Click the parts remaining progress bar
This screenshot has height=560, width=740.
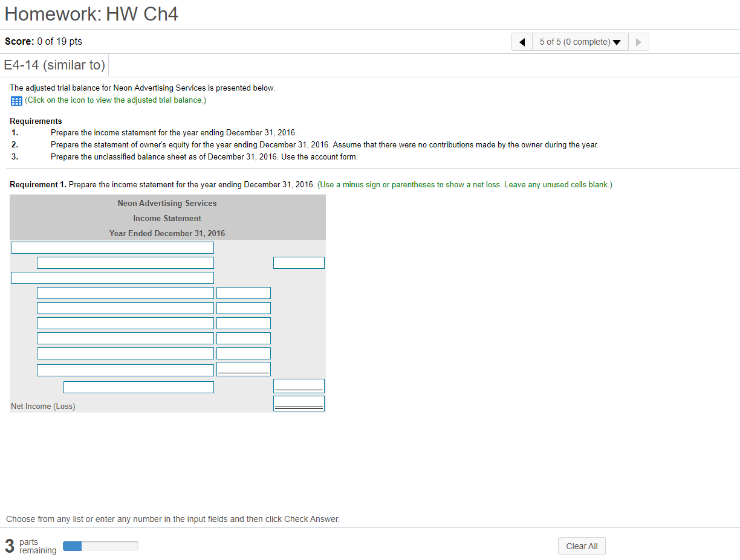point(100,546)
